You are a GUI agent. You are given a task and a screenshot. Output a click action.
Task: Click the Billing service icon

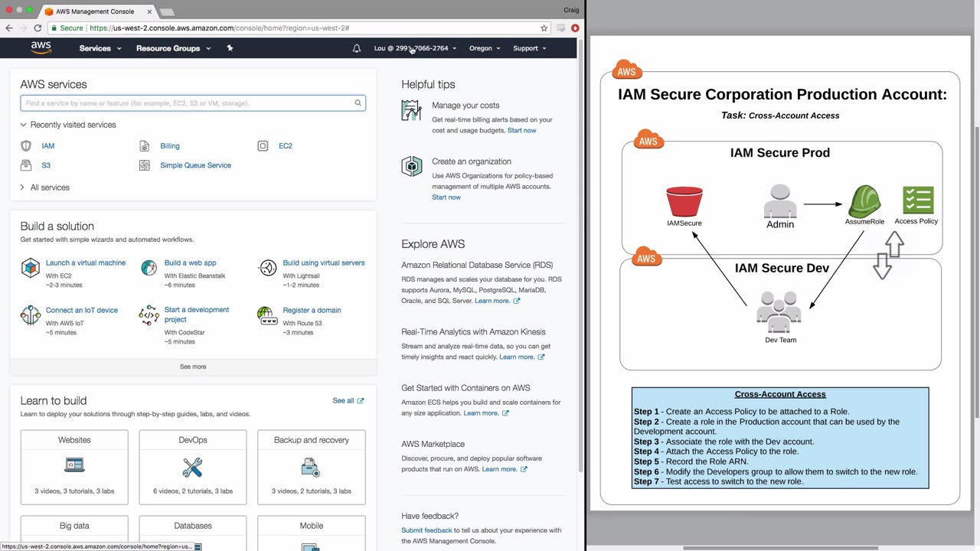point(144,145)
